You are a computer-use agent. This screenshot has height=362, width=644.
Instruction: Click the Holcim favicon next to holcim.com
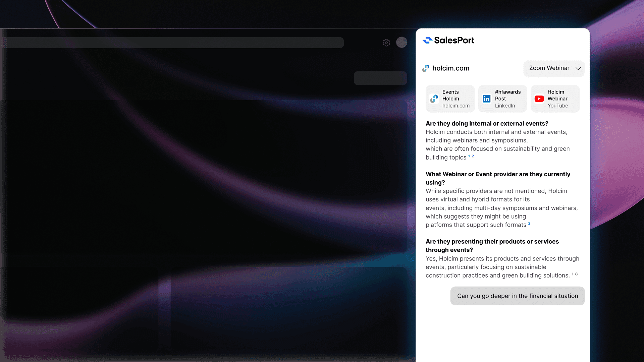pyautogui.click(x=426, y=68)
